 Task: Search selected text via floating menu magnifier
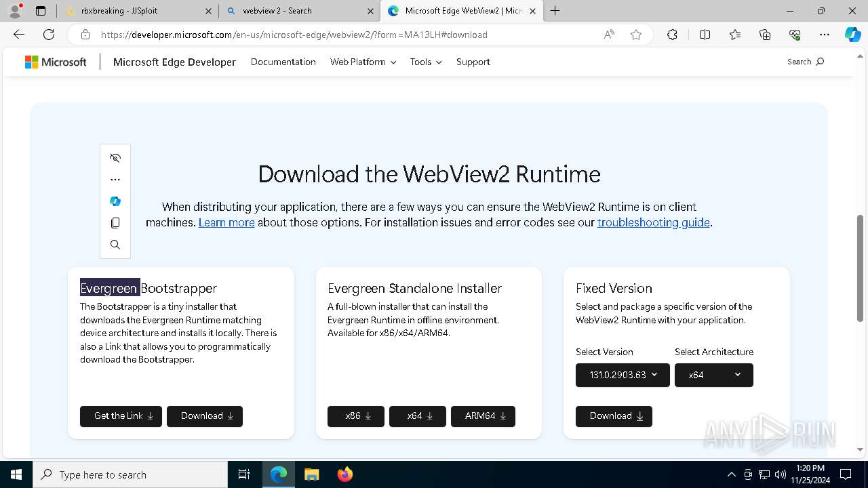tap(115, 245)
